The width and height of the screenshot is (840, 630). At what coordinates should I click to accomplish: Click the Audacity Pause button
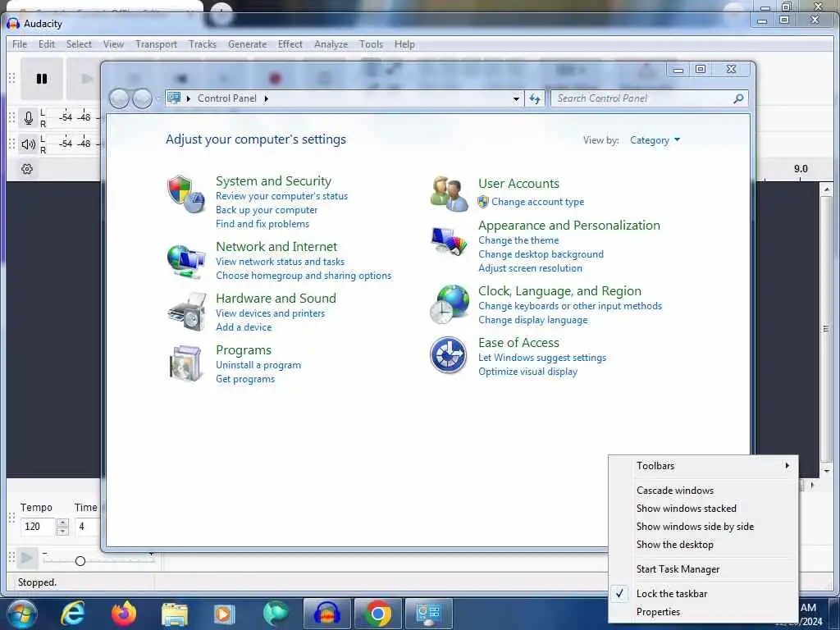tap(42, 79)
